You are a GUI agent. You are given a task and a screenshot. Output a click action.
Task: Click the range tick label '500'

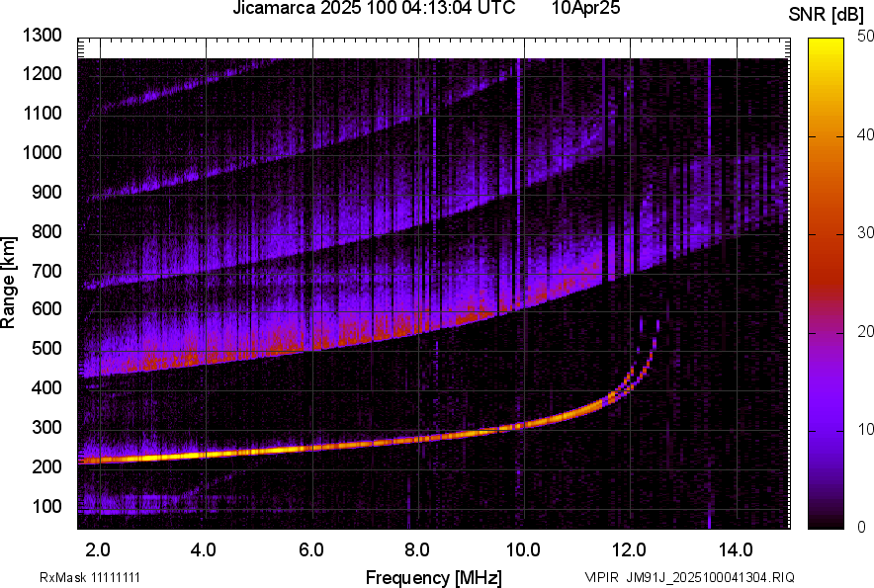click(x=46, y=348)
